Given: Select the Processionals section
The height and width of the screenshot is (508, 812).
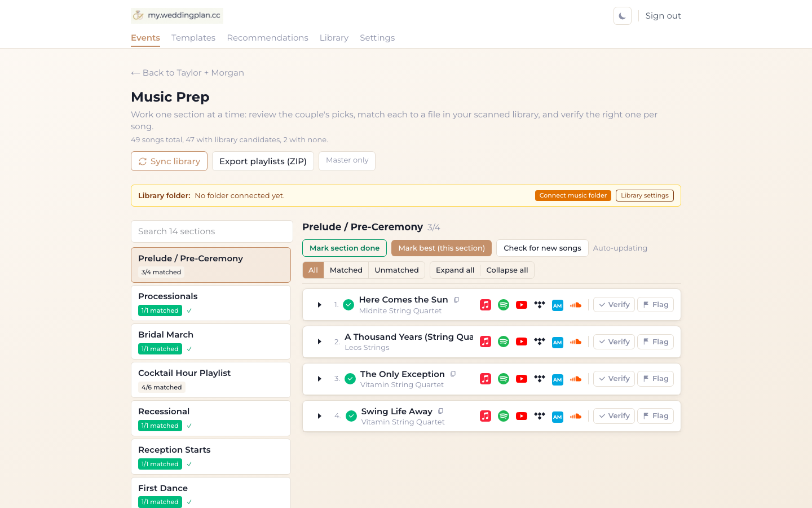Looking at the screenshot, I should pos(211,303).
